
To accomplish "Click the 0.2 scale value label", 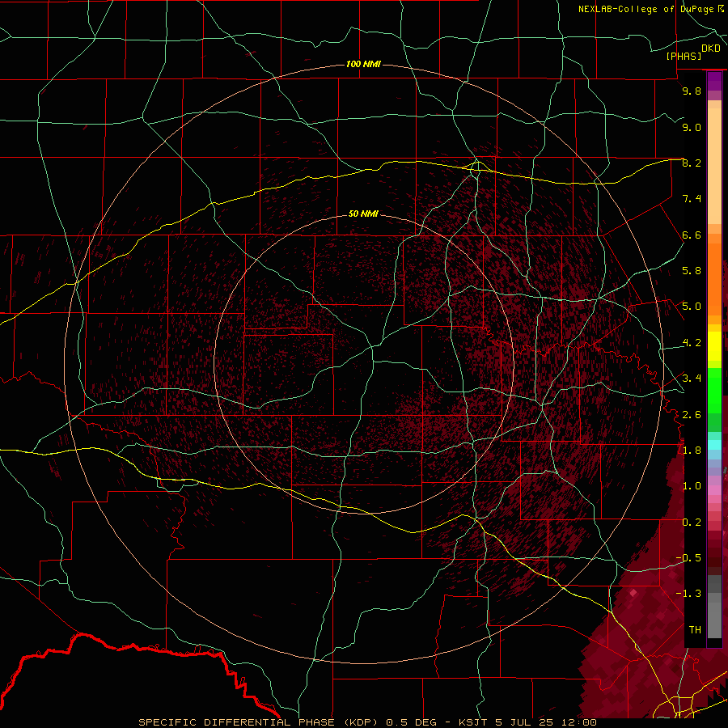I will (692, 523).
